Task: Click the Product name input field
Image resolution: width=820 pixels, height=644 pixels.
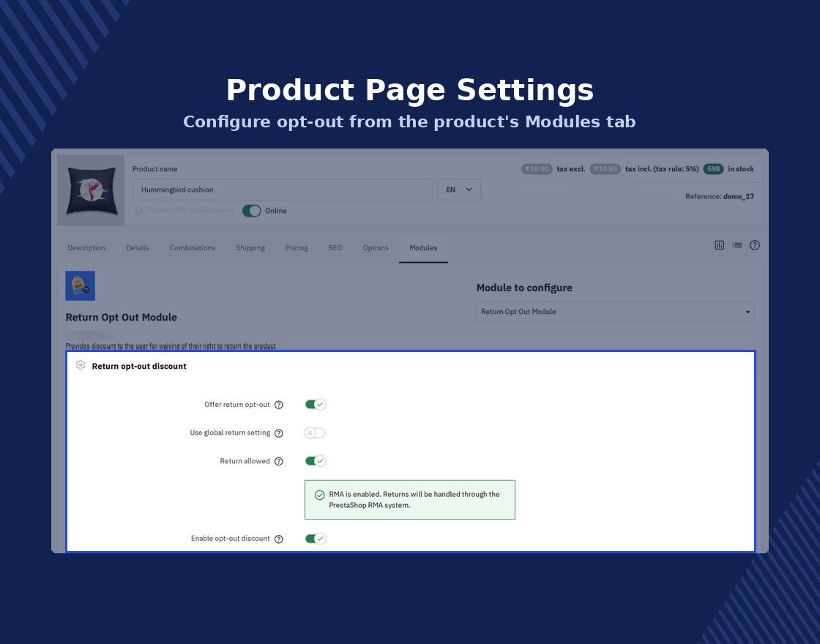Action: click(283, 190)
